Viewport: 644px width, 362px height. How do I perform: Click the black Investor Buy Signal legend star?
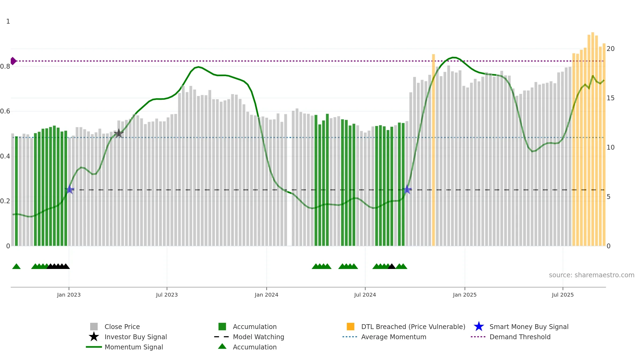tap(94, 337)
